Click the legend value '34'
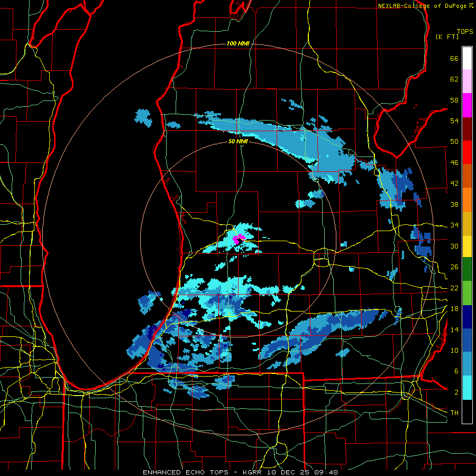 point(454,225)
